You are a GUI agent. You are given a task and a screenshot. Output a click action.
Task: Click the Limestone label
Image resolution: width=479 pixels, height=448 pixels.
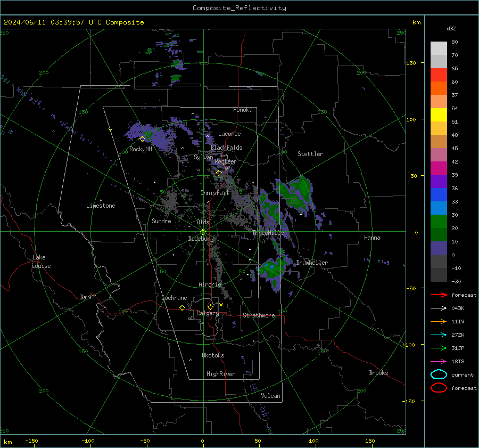point(101,206)
